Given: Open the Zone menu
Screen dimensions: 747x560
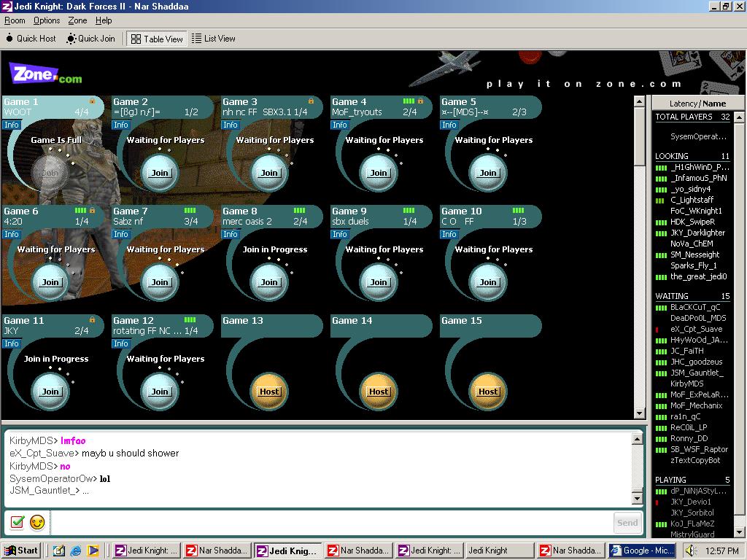Looking at the screenshot, I should pyautogui.click(x=77, y=20).
